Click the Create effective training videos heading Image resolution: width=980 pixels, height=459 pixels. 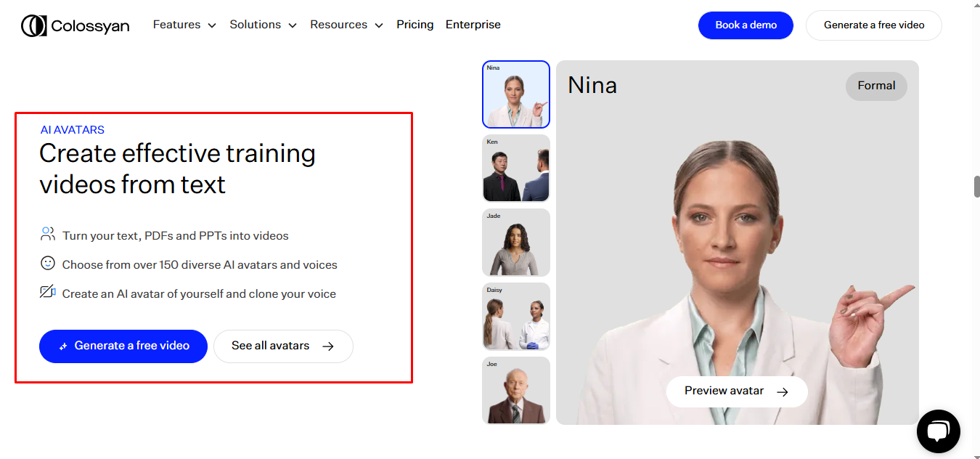point(177,169)
